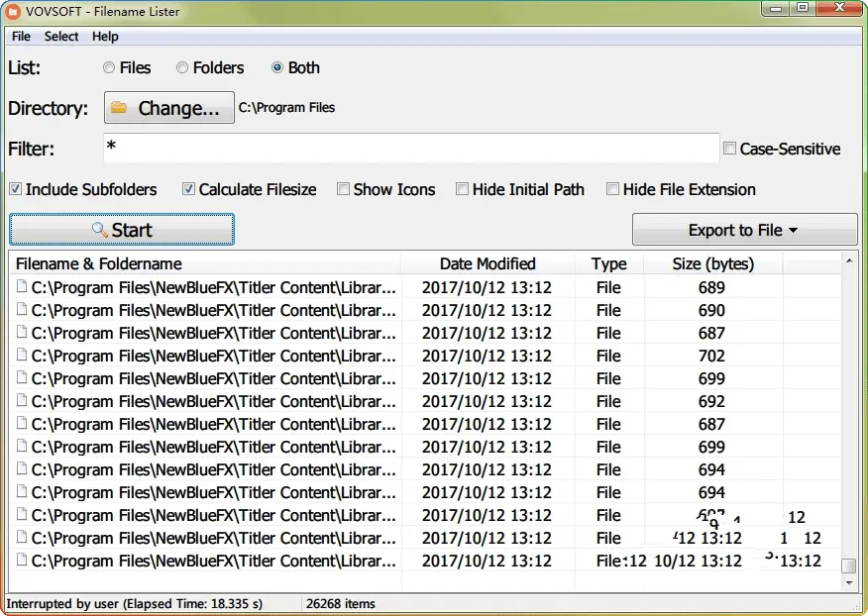The width and height of the screenshot is (868, 616).
Task: Enable the Hide Initial Path checkbox
Action: tap(462, 189)
